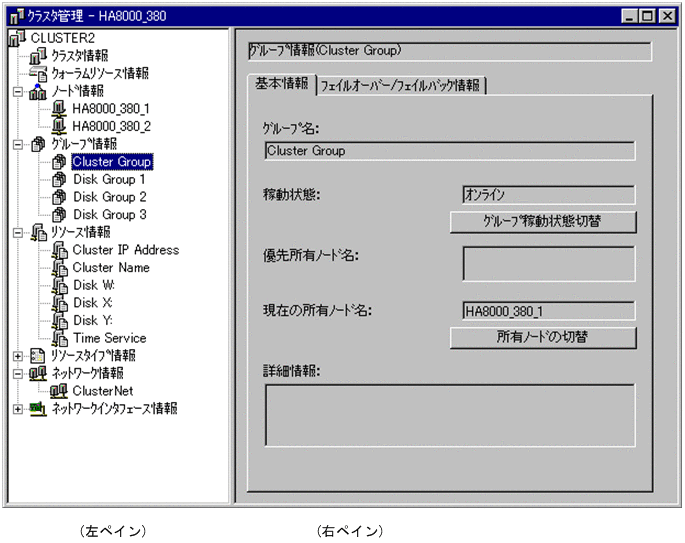685x543 pixels.
Task: Select the Disk X: label
Action: pyautogui.click(x=93, y=303)
